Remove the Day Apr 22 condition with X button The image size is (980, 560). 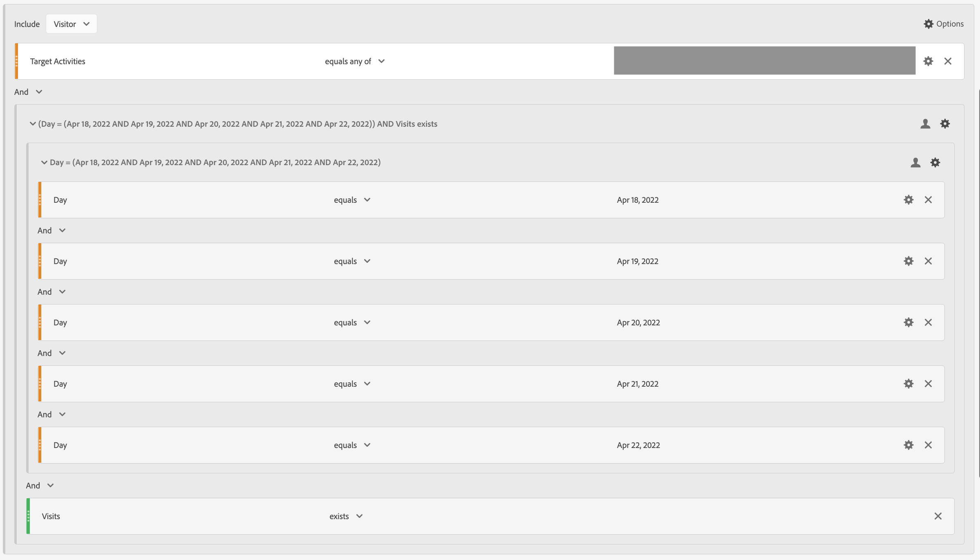[x=928, y=445]
